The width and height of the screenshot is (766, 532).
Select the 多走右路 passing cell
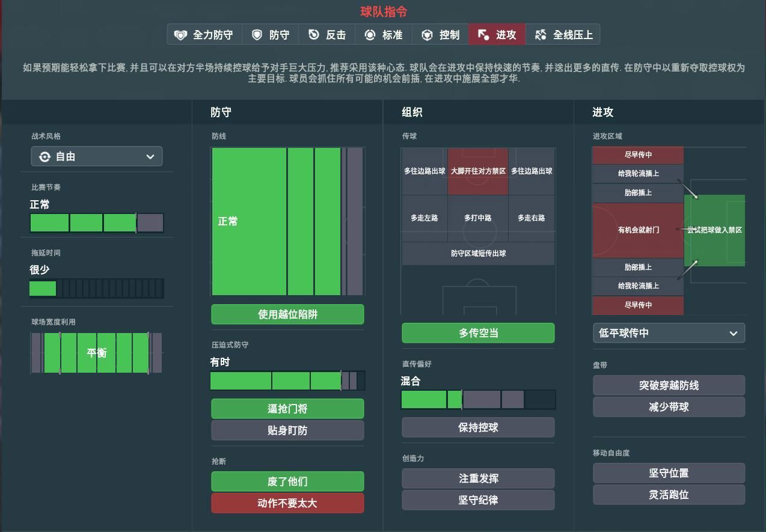[x=532, y=218]
